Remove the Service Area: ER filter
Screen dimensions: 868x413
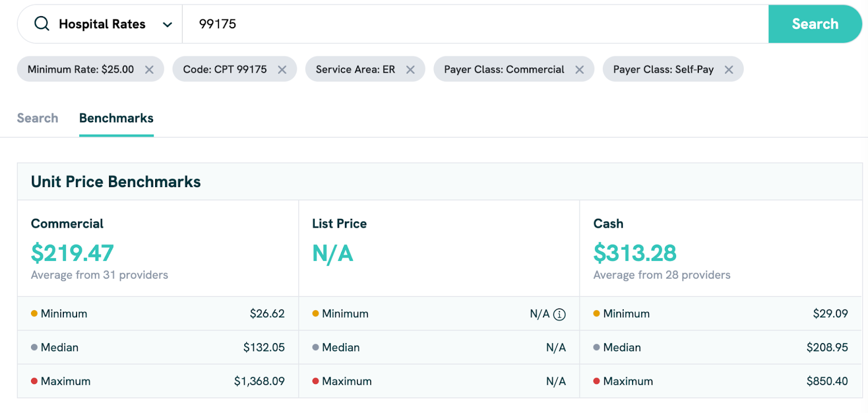tap(411, 70)
